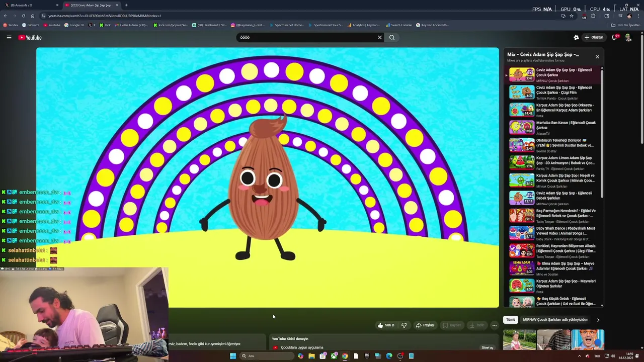Select MIRNAV Çocuk Şarkıları filter chip

click(555, 320)
